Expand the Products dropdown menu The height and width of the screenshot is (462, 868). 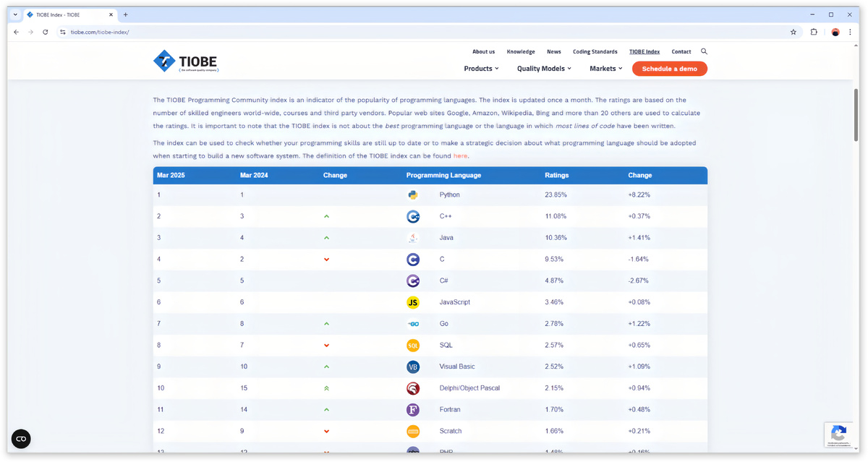pyautogui.click(x=481, y=69)
